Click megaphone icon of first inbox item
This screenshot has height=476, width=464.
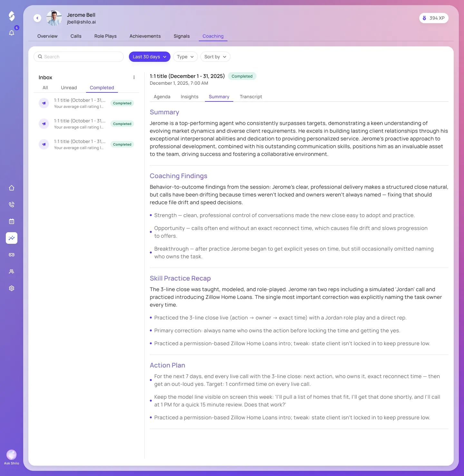pos(44,103)
